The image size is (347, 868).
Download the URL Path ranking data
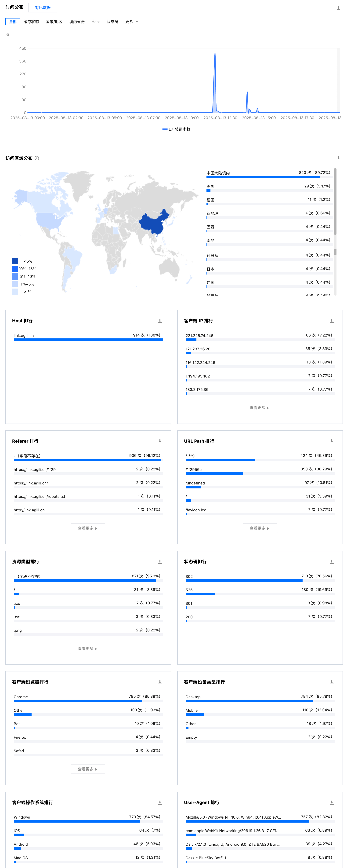332,441
